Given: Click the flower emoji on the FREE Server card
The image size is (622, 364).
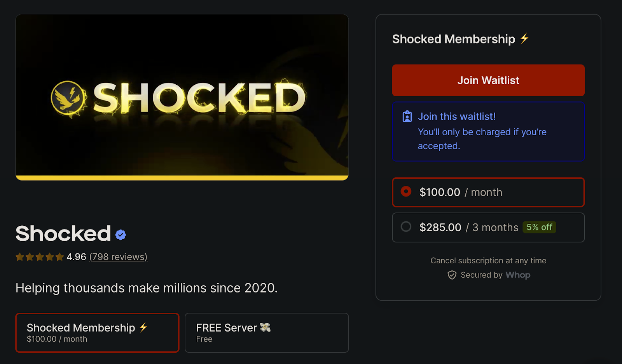Looking at the screenshot, I should [268, 327].
